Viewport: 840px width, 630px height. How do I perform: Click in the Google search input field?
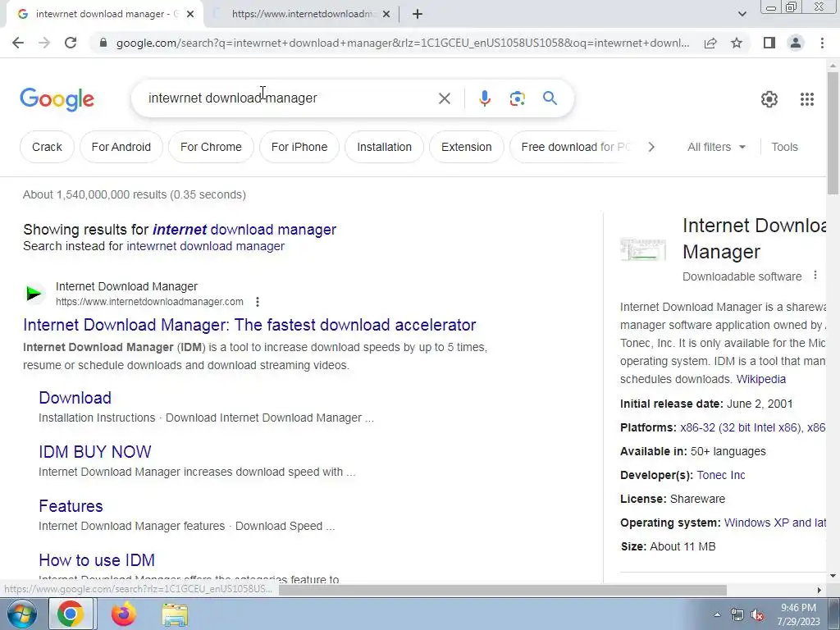tap(290, 98)
